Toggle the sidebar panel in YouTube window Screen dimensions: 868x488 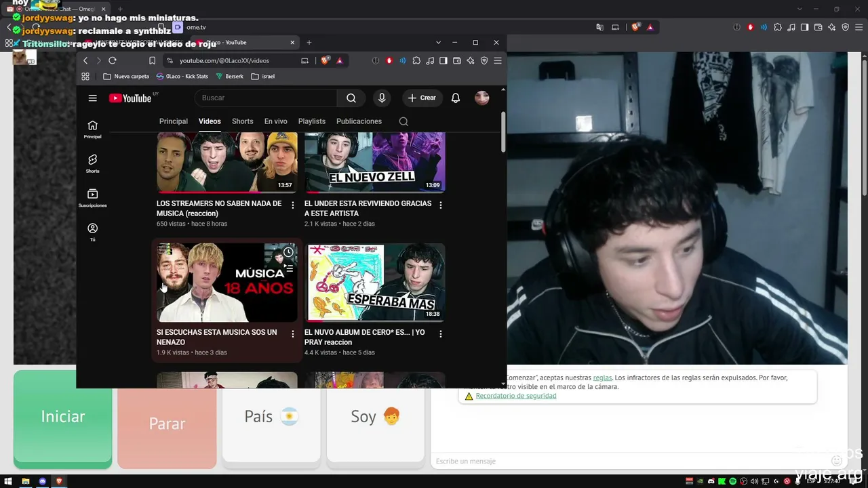pos(443,60)
